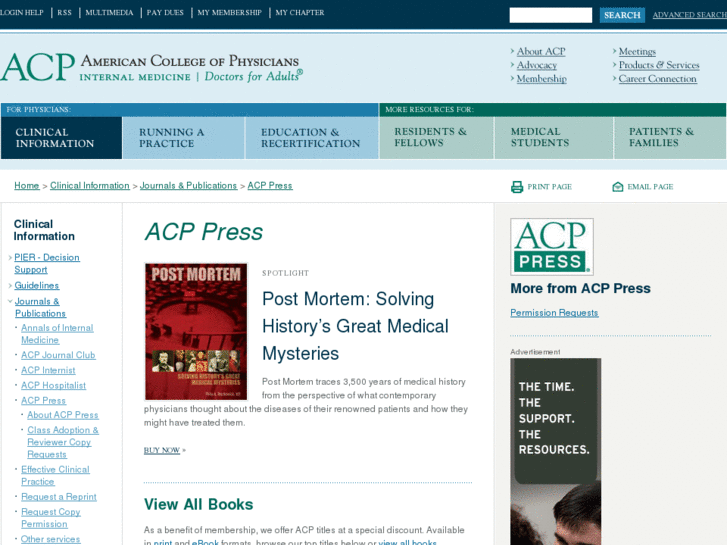Click the ACP Press logo image
This screenshot has width=727, height=545.
click(x=552, y=247)
